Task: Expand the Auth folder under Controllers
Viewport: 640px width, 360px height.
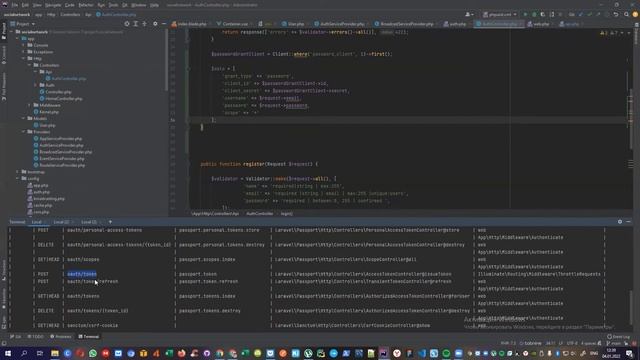Action: (36, 85)
